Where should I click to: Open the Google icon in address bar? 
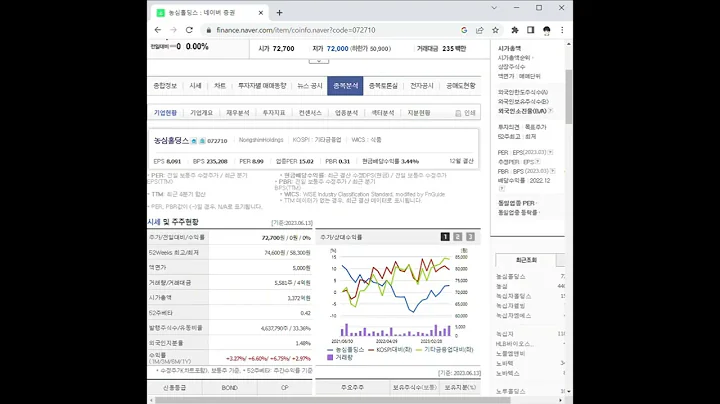coord(464,30)
